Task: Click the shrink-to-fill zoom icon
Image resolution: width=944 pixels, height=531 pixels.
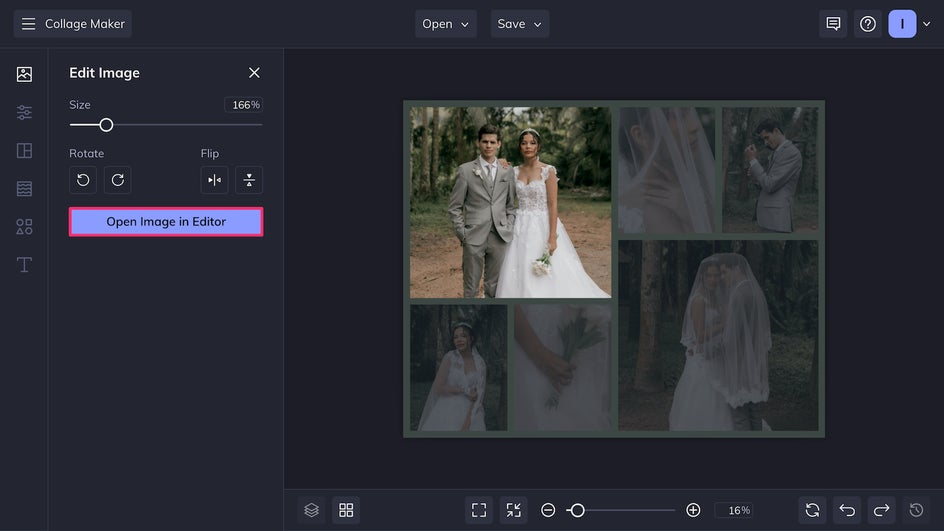Action: [x=514, y=510]
